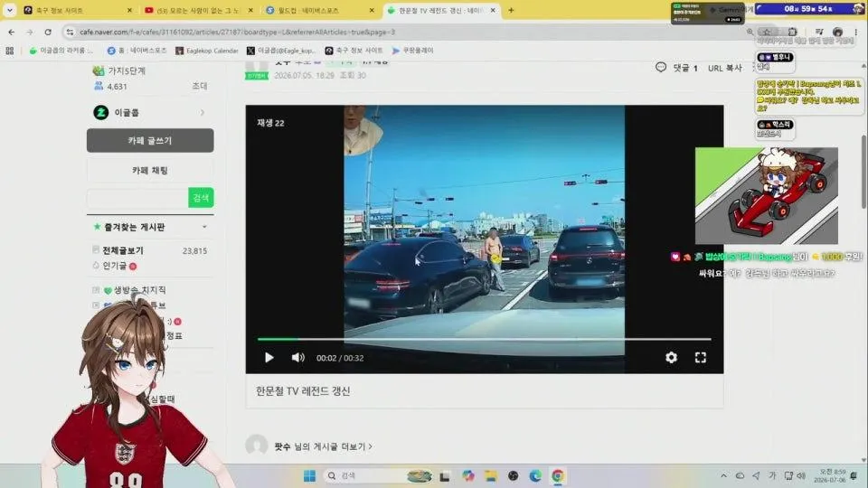
Task: Open the system tray volume icon
Action: coord(801,476)
